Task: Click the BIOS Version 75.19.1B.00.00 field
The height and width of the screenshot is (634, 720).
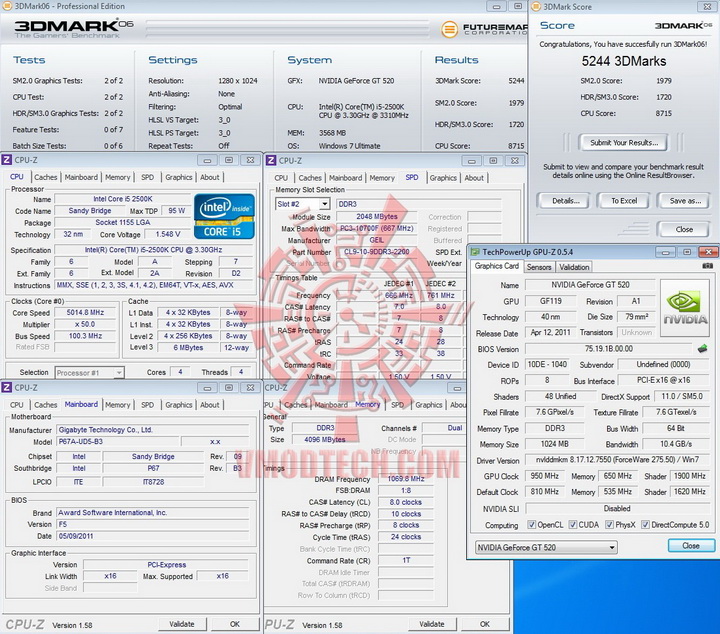Action: coord(609,349)
